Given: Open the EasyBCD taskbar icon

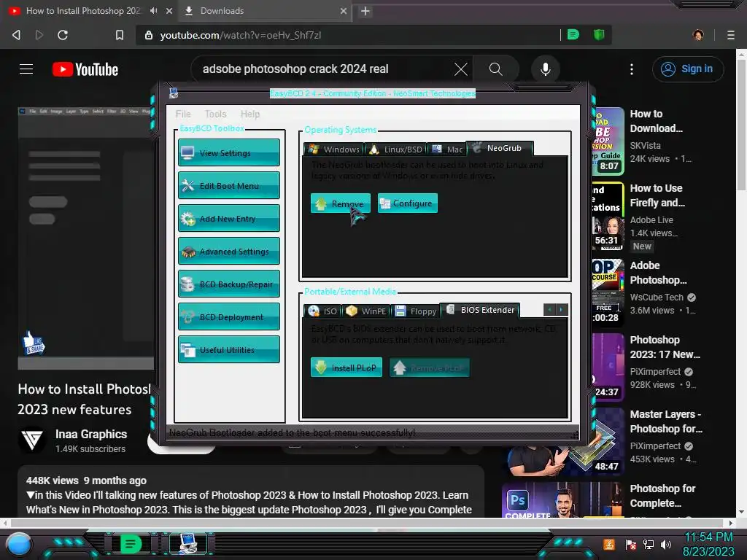Looking at the screenshot, I should pos(188,544).
